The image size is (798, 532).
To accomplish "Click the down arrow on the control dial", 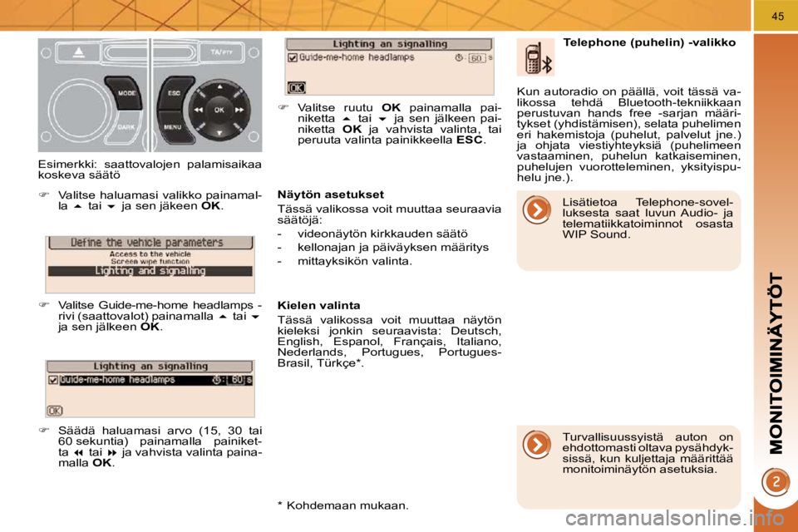I will click(x=219, y=133).
